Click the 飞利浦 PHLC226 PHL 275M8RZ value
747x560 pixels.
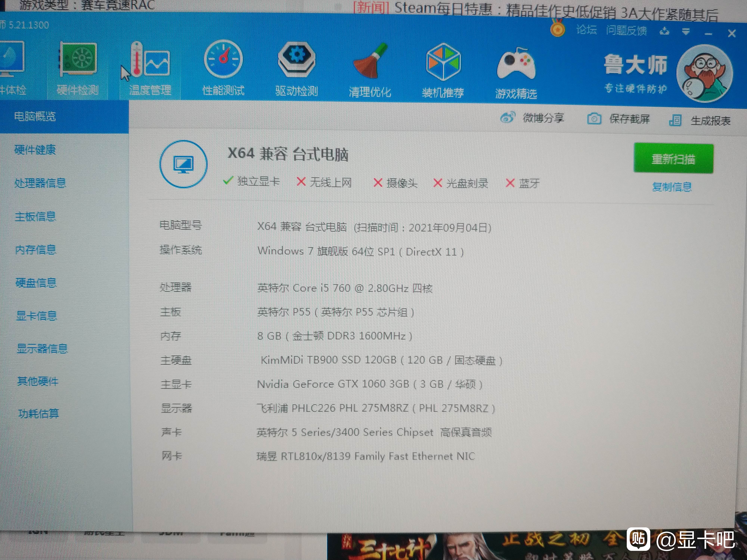click(376, 408)
